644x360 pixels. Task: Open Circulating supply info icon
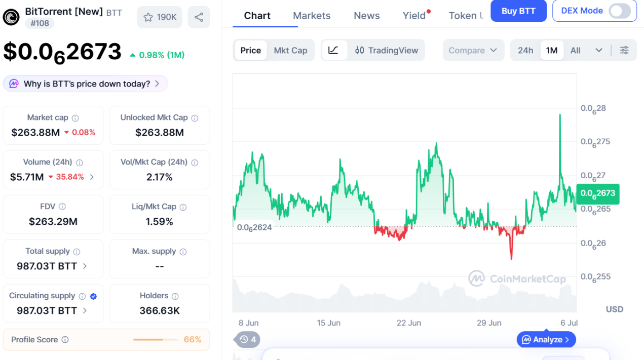point(82,296)
